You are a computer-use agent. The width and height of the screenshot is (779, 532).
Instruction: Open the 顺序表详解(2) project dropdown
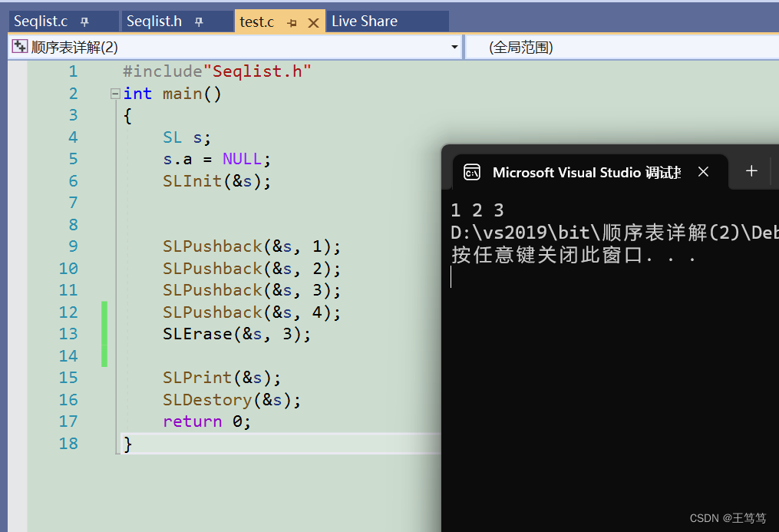[x=454, y=47]
